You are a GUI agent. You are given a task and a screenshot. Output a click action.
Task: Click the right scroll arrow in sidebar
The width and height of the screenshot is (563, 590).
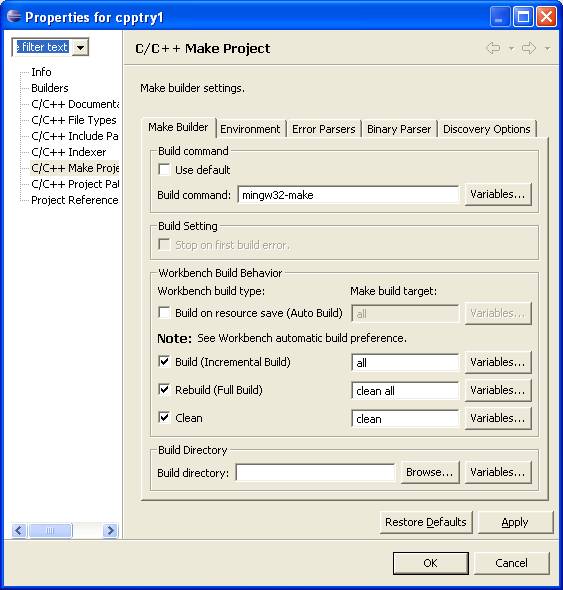point(111,531)
